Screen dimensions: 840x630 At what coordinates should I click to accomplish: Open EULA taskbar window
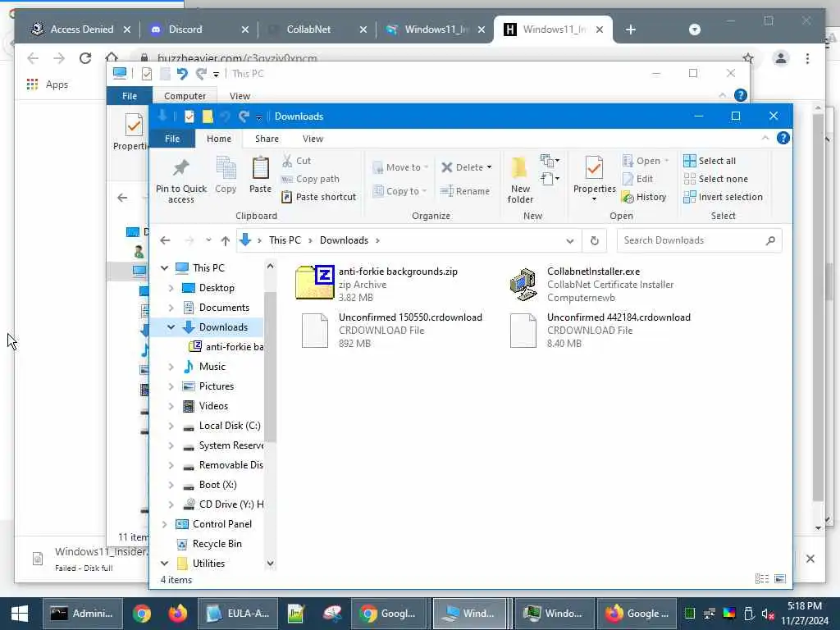coord(238,614)
